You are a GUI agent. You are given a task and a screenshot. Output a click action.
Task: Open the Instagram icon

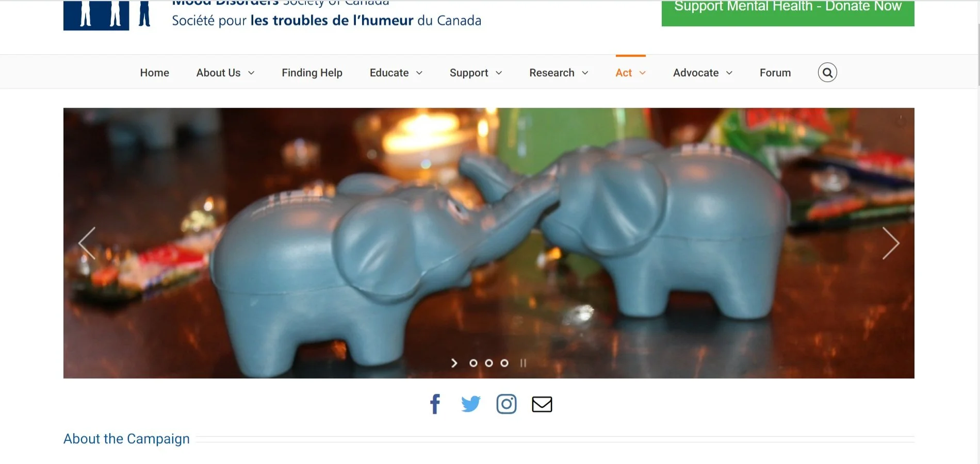[507, 404]
